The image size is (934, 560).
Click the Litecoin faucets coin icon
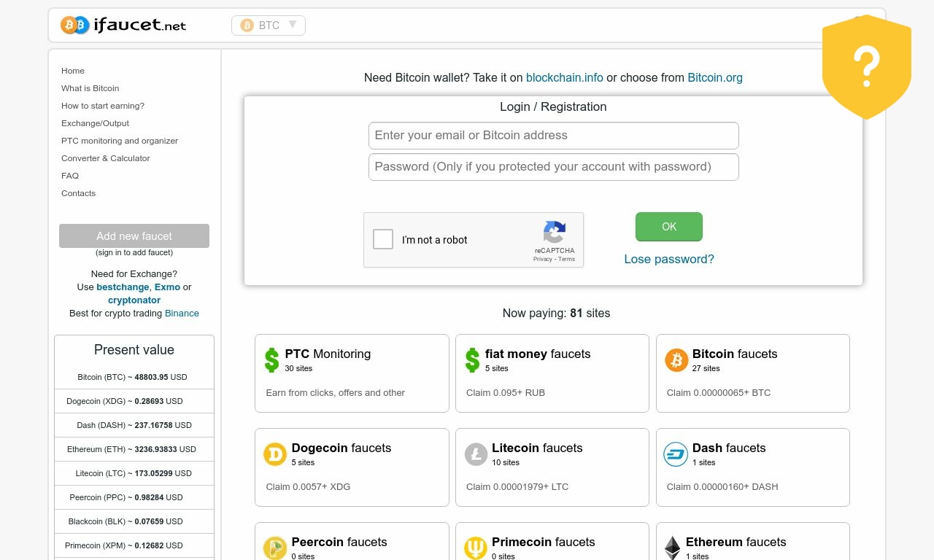tap(476, 454)
